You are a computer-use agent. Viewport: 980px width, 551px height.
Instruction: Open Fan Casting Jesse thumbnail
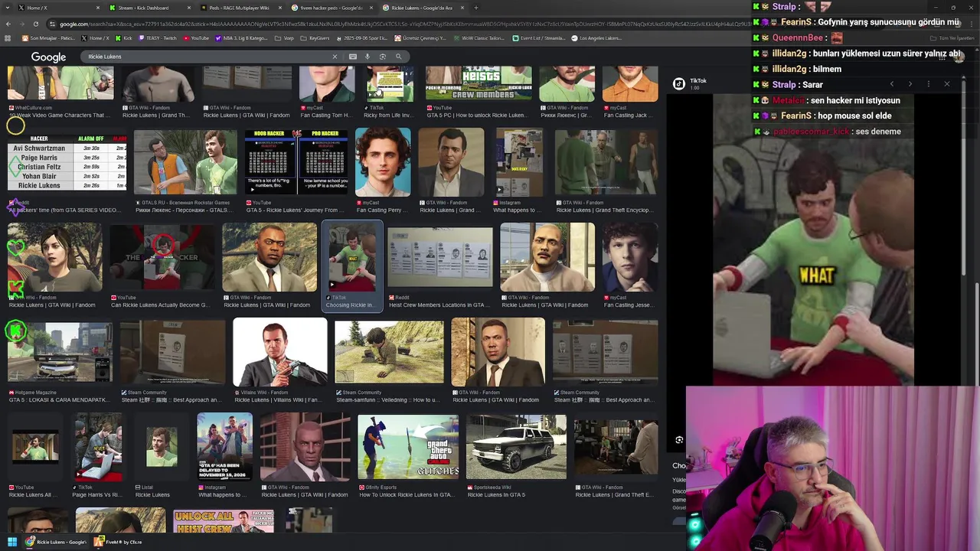[x=629, y=257]
